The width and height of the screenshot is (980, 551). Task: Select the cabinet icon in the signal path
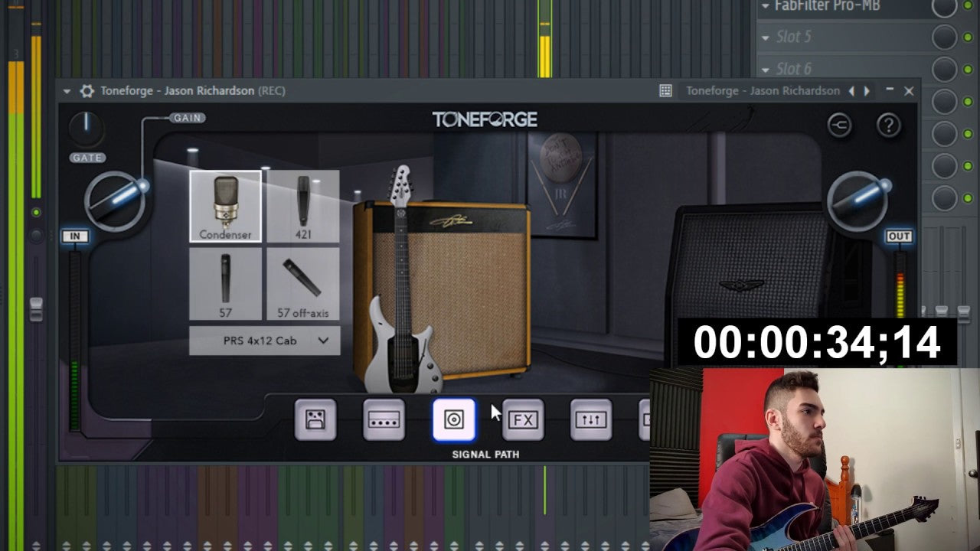452,420
